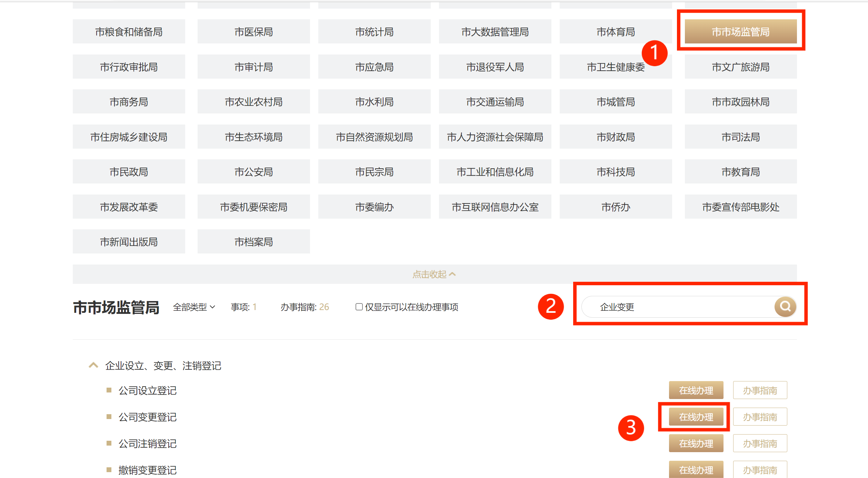The image size is (868, 478).
Task: Click into the 企业变更 search field
Action: pyautogui.click(x=676, y=307)
